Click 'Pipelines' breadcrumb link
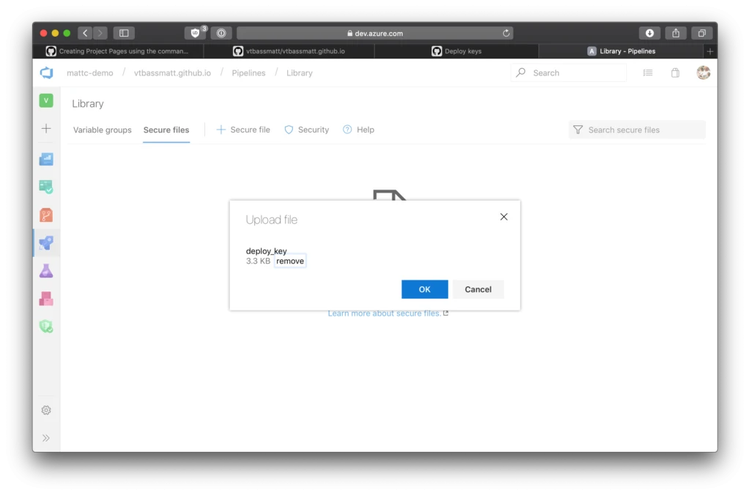The width and height of the screenshot is (750, 495). (x=248, y=73)
